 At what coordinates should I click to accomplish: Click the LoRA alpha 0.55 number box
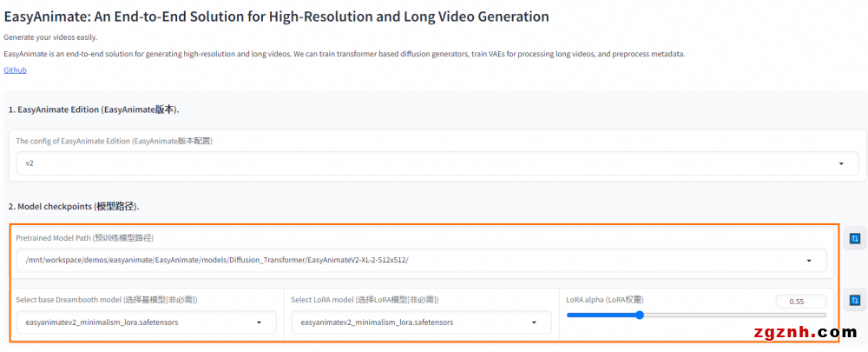click(800, 301)
